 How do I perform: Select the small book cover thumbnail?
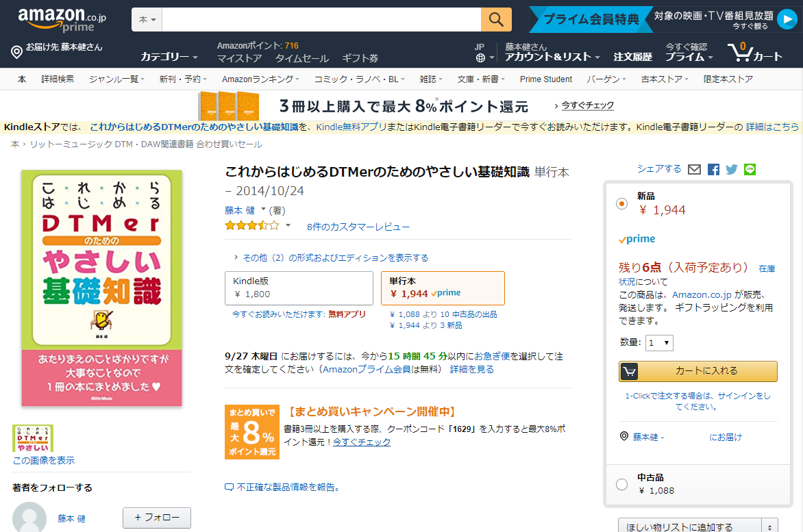click(x=33, y=438)
